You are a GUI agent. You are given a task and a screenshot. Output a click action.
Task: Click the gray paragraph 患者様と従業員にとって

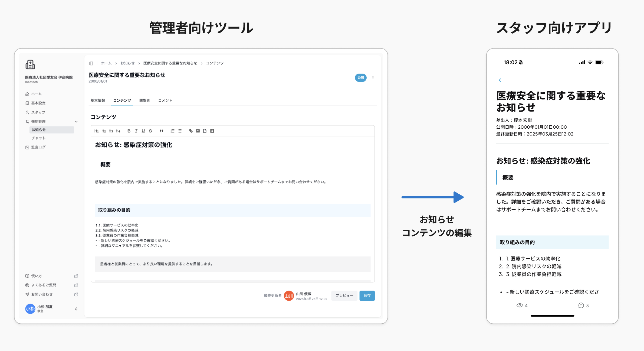pyautogui.click(x=233, y=264)
